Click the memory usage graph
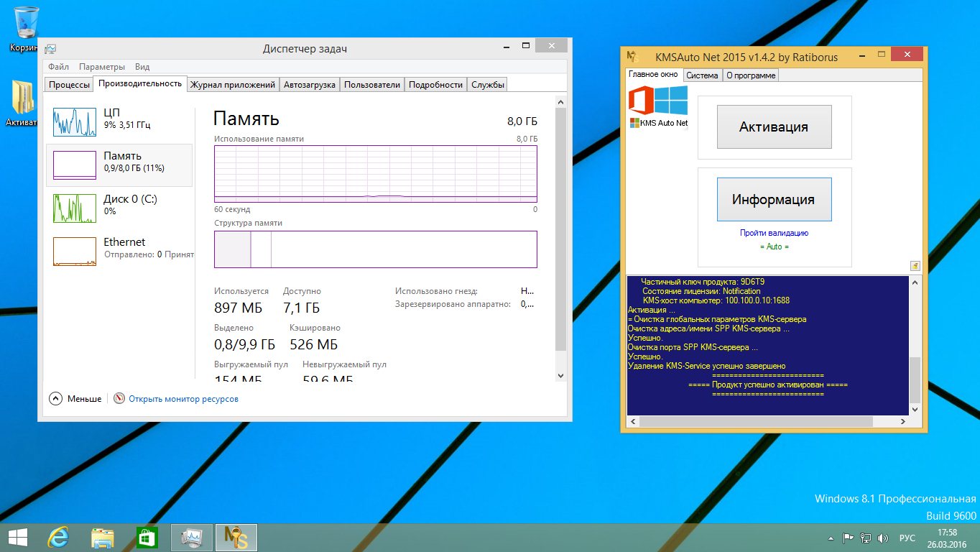This screenshot has width=980, height=552. pyautogui.click(x=376, y=173)
